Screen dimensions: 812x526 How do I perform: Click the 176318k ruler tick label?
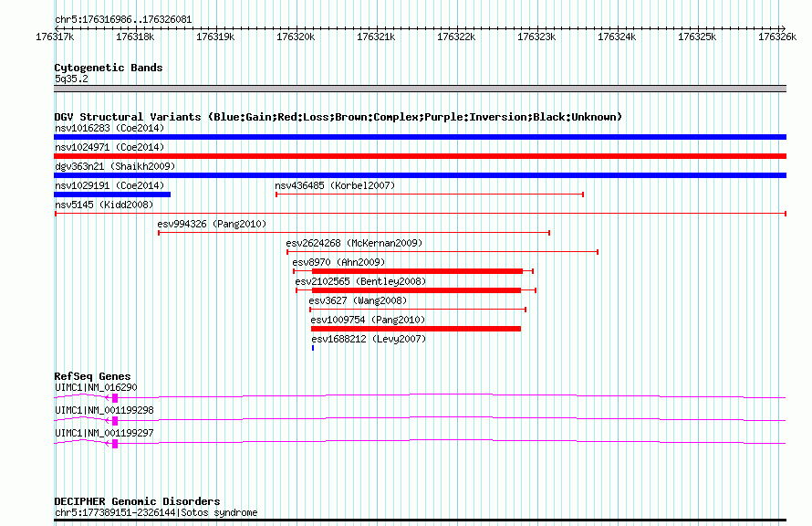pos(135,37)
